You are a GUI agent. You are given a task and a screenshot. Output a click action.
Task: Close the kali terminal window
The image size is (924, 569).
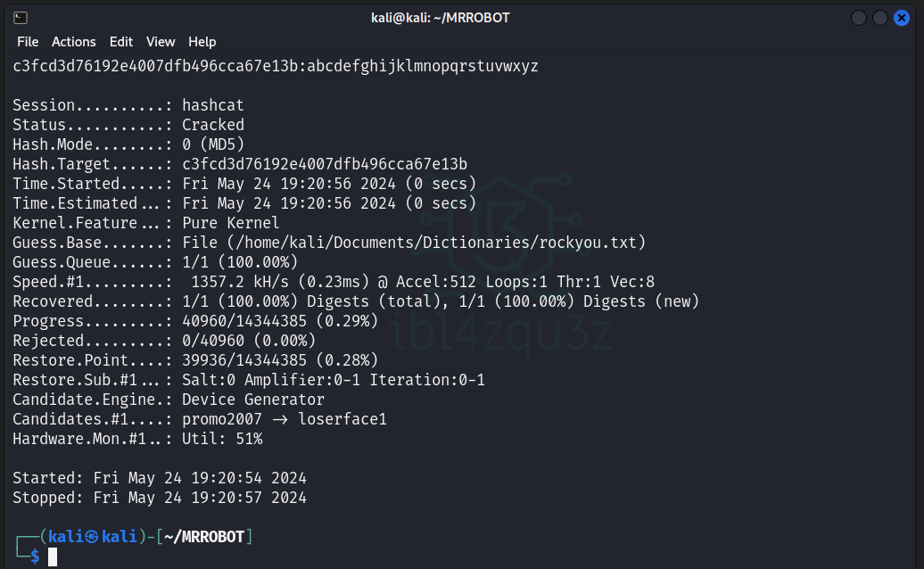(902, 18)
